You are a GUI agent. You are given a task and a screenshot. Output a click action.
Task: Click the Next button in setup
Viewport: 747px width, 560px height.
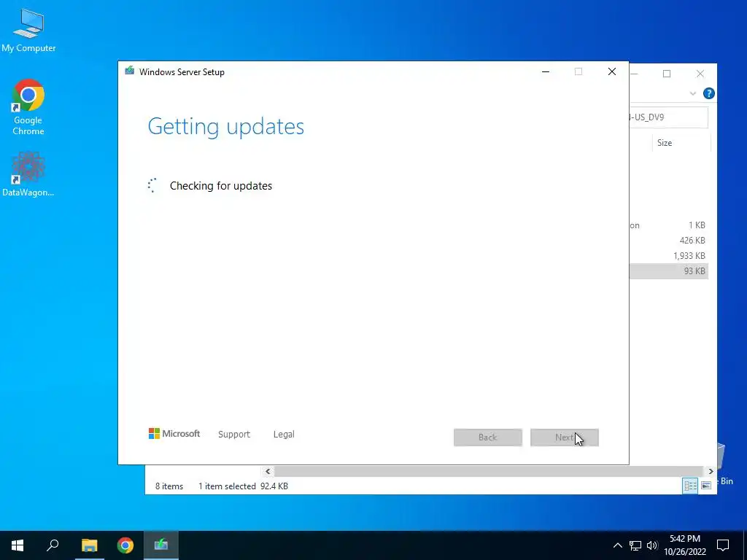pyautogui.click(x=564, y=437)
